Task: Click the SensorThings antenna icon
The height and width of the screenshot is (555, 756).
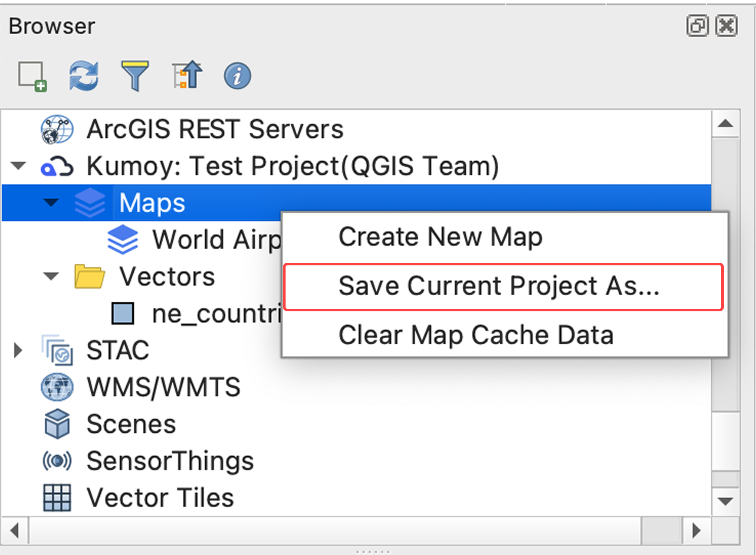Action: pyautogui.click(x=56, y=460)
